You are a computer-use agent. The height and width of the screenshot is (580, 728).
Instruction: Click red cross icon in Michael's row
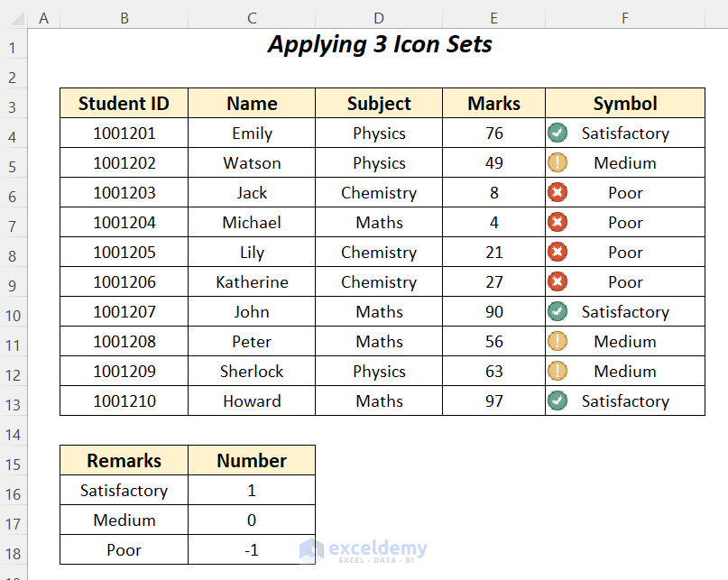pos(558,222)
